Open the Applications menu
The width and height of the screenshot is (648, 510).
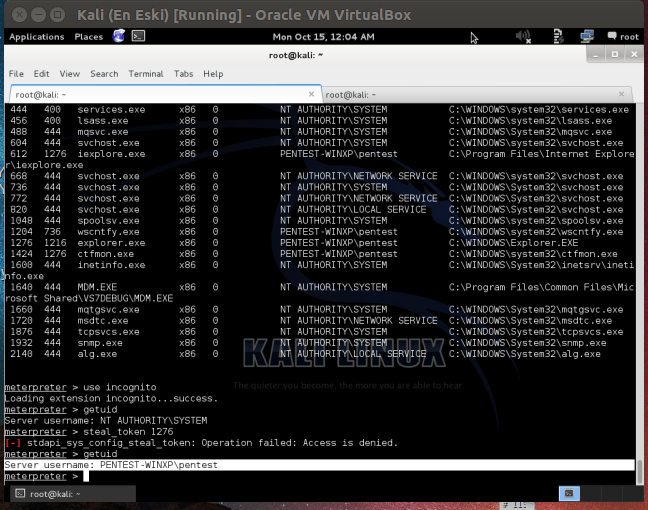(36, 37)
